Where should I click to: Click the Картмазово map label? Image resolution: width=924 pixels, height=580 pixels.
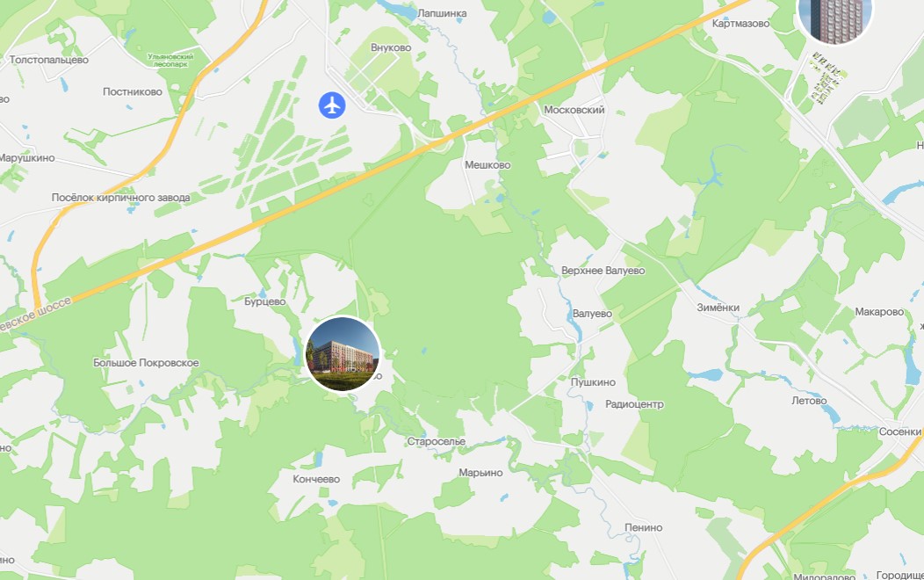tap(740, 24)
